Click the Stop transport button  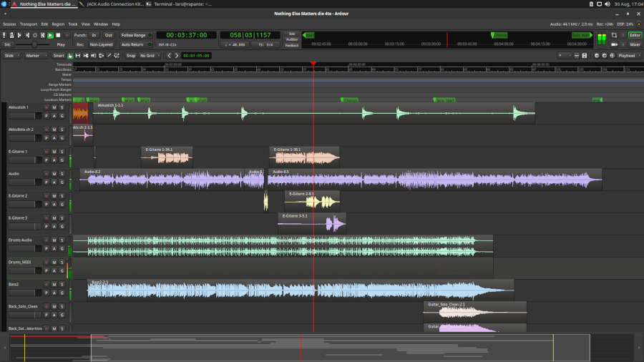[59, 35]
